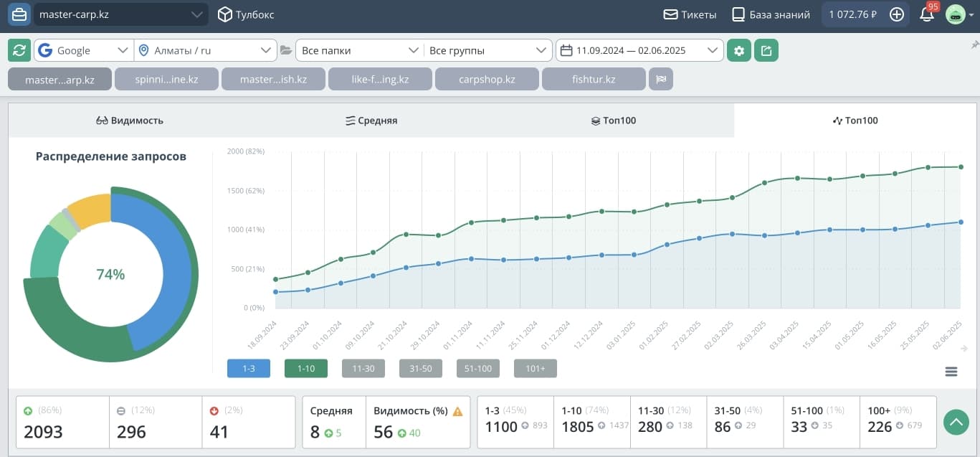Select the carpshop.kz competitor button
The height and width of the screenshot is (457, 980).
click(487, 79)
